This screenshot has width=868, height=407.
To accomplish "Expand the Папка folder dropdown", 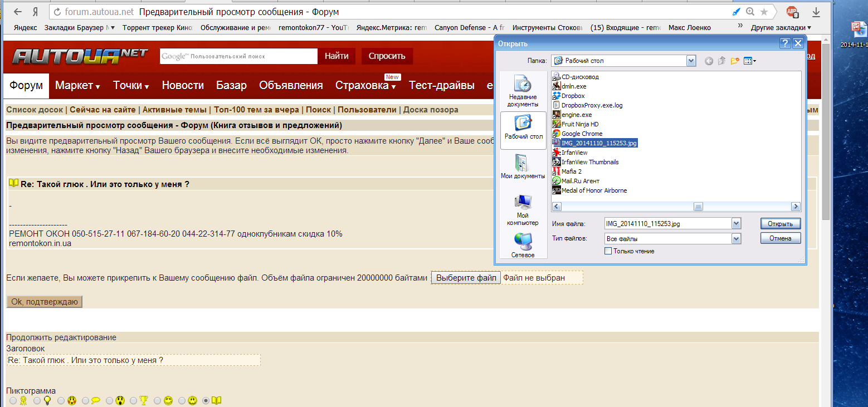I will click(x=691, y=61).
